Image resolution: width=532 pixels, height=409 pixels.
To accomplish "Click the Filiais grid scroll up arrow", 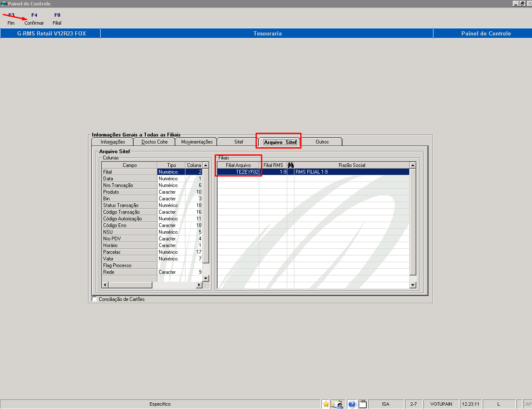I will point(413,165).
